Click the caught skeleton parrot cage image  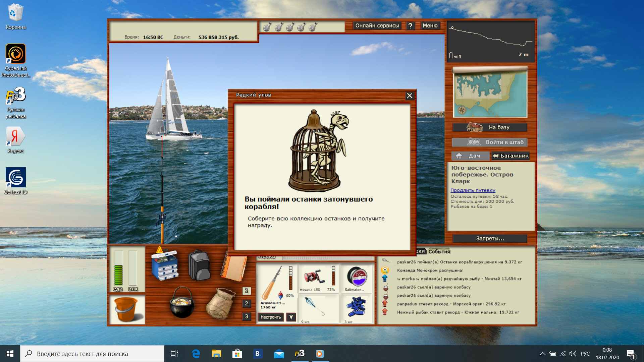[319, 150]
